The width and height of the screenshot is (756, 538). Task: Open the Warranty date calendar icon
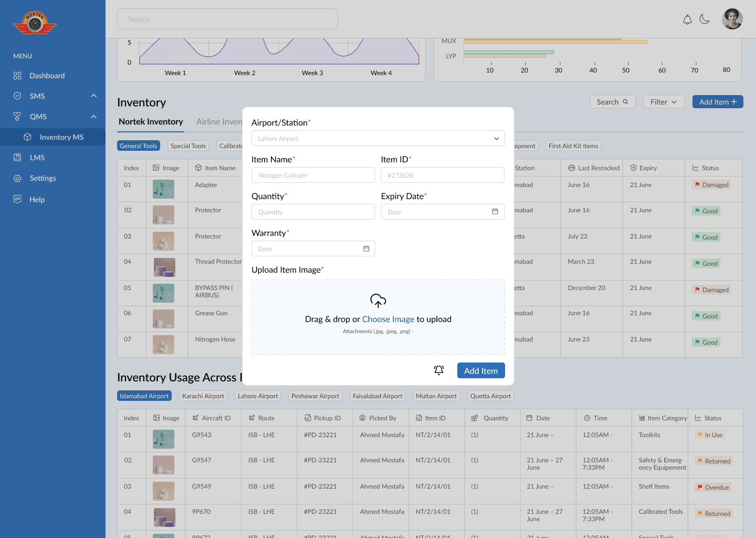point(366,249)
